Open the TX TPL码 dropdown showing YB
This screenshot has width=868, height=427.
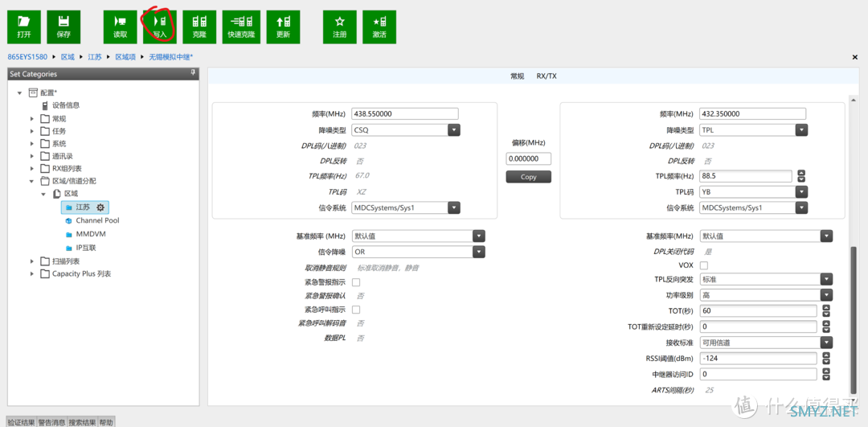point(801,192)
